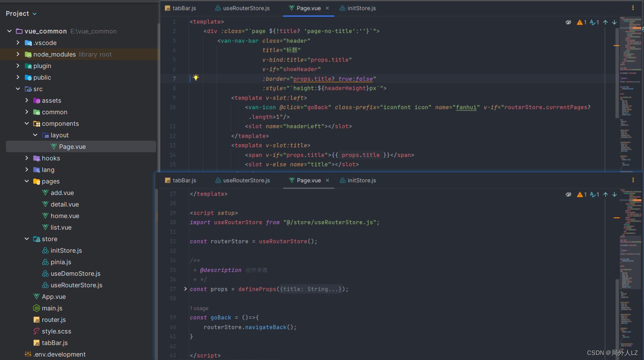Click the initStore.js pinia icon in tree

click(x=45, y=250)
